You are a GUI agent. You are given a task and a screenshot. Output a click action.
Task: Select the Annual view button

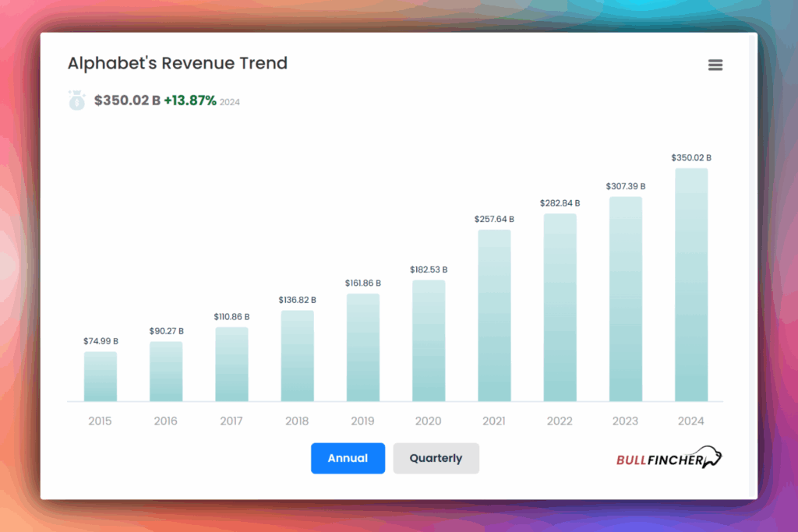point(348,458)
